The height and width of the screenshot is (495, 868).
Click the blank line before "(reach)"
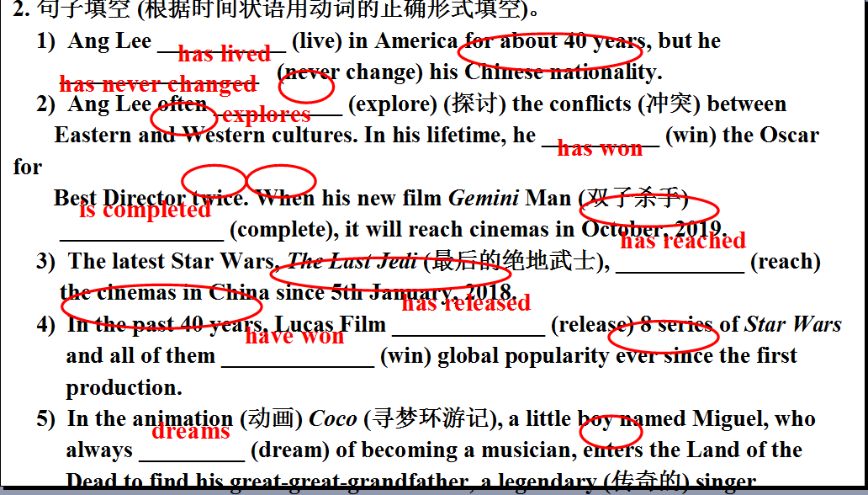tap(680, 267)
